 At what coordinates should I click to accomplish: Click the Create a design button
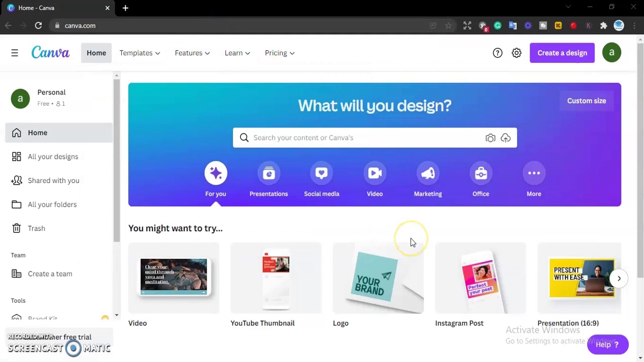(x=562, y=53)
